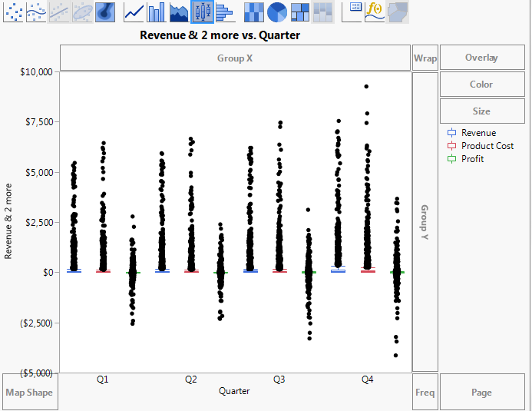
Task: Select the Pie chart element icon
Action: pos(277,12)
